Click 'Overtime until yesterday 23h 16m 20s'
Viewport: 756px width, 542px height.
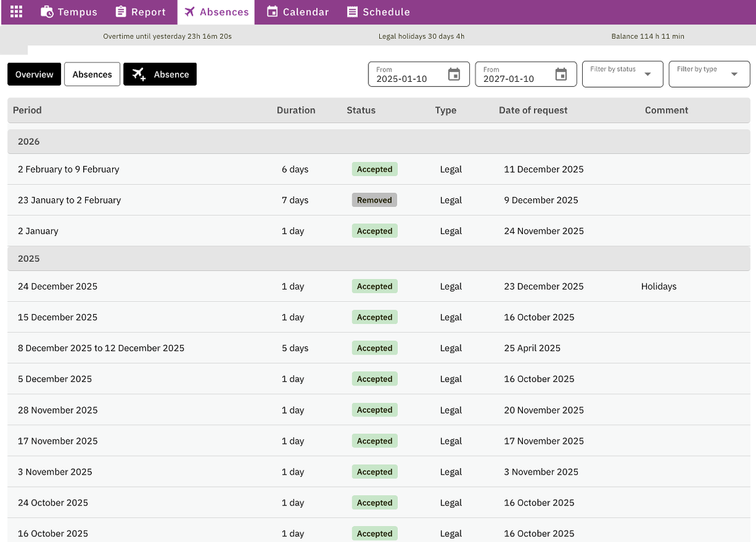pos(168,37)
